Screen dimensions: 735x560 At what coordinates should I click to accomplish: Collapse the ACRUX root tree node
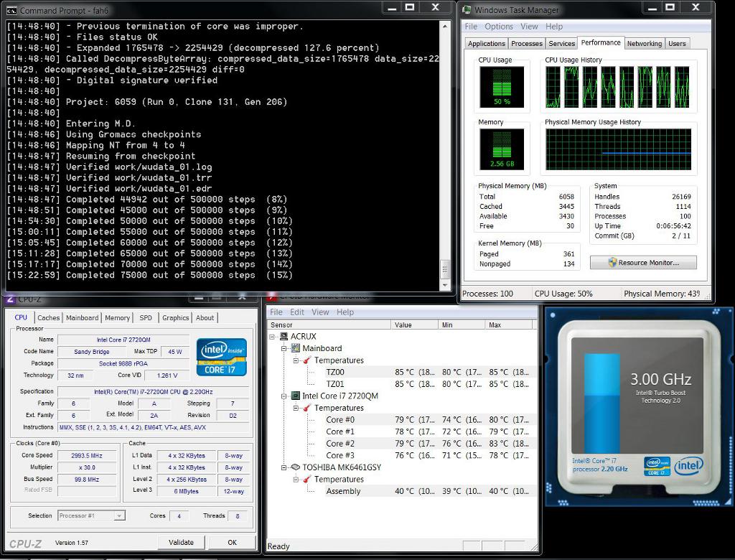click(x=273, y=336)
